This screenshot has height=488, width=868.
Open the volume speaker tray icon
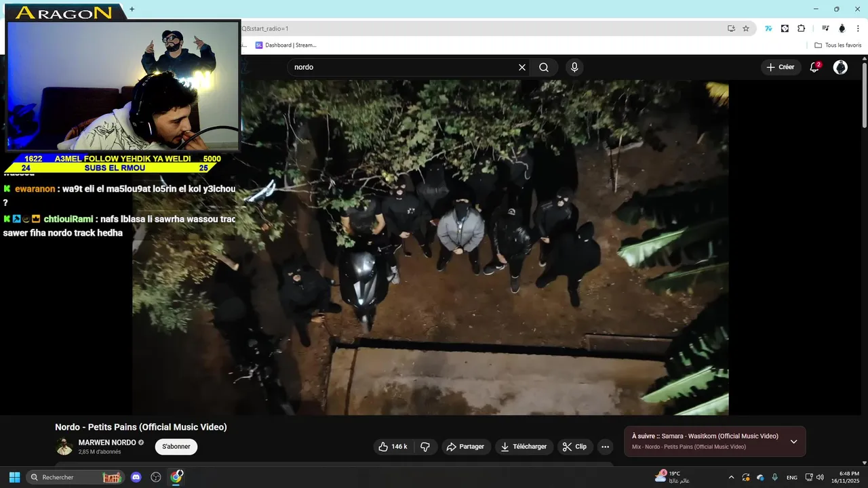[x=820, y=477]
